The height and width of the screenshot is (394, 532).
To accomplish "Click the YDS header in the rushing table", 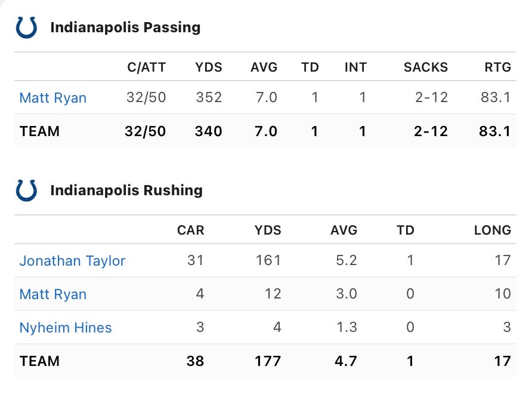I will point(268,230).
